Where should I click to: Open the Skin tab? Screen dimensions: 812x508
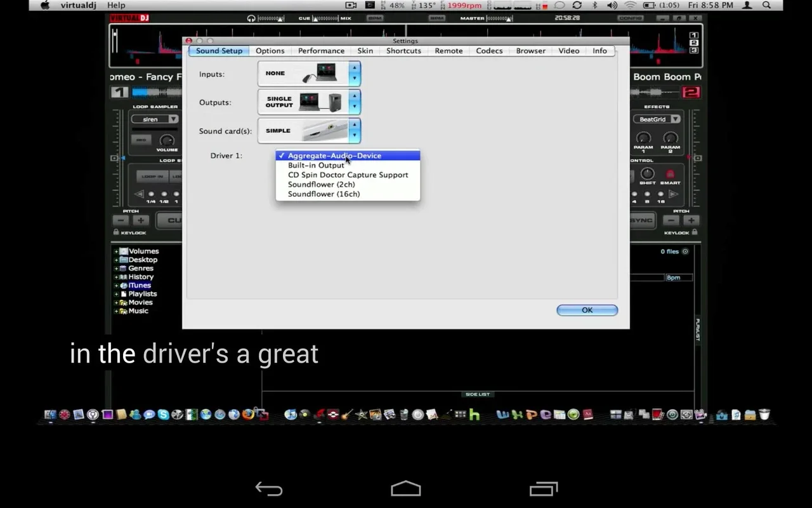365,51
